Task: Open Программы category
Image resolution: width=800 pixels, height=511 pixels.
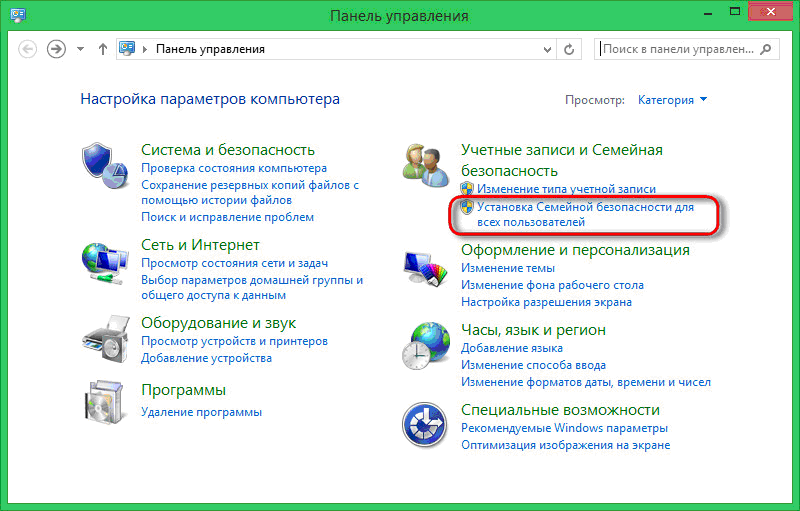Action: coord(183,390)
